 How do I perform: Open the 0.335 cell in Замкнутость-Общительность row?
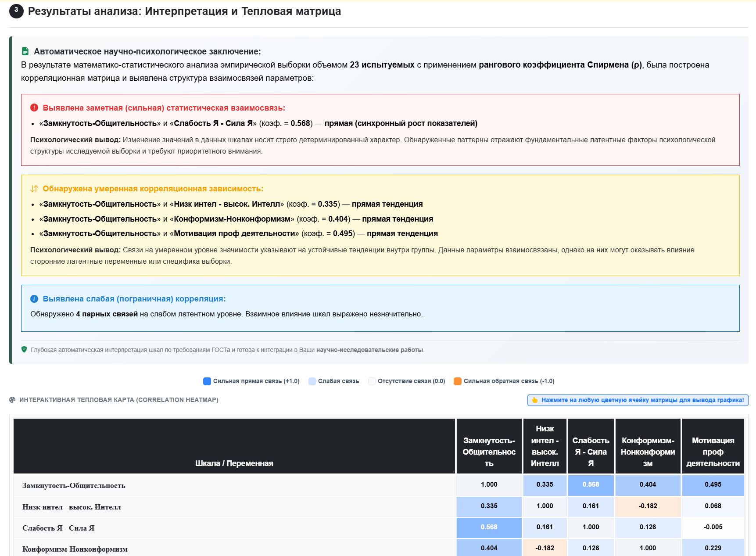point(545,485)
